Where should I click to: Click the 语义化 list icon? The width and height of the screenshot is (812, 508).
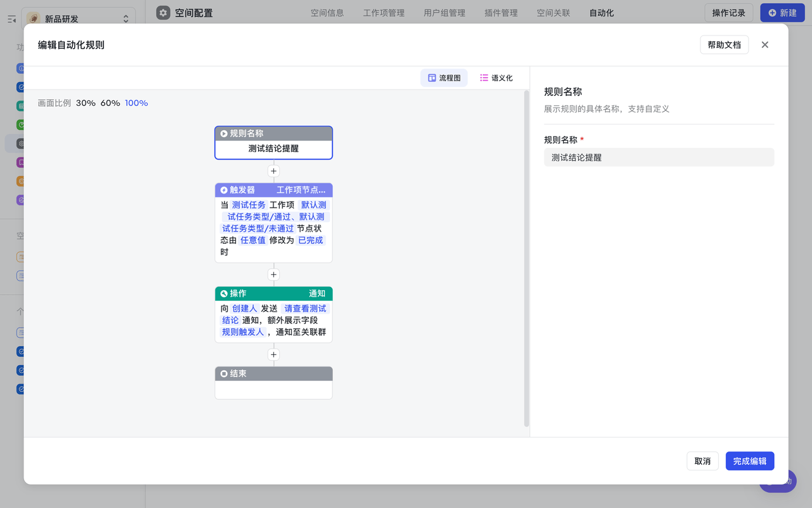484,78
